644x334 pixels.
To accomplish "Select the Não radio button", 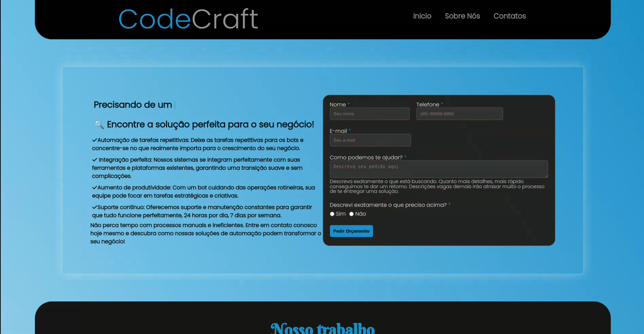I will 351,214.
